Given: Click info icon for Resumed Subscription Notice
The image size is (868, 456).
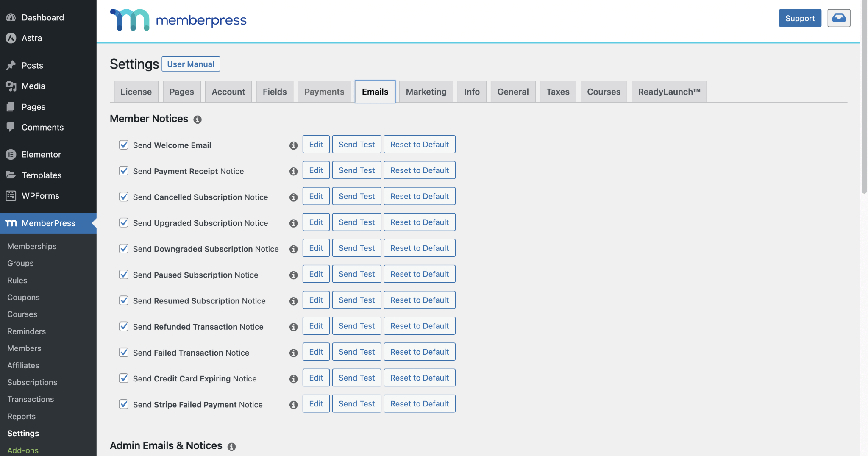Looking at the screenshot, I should [x=293, y=301].
